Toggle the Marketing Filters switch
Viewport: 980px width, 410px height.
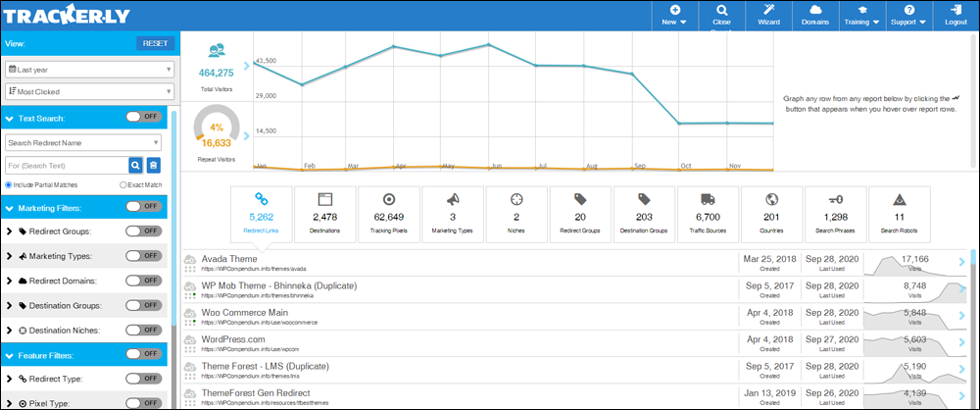pyautogui.click(x=144, y=207)
